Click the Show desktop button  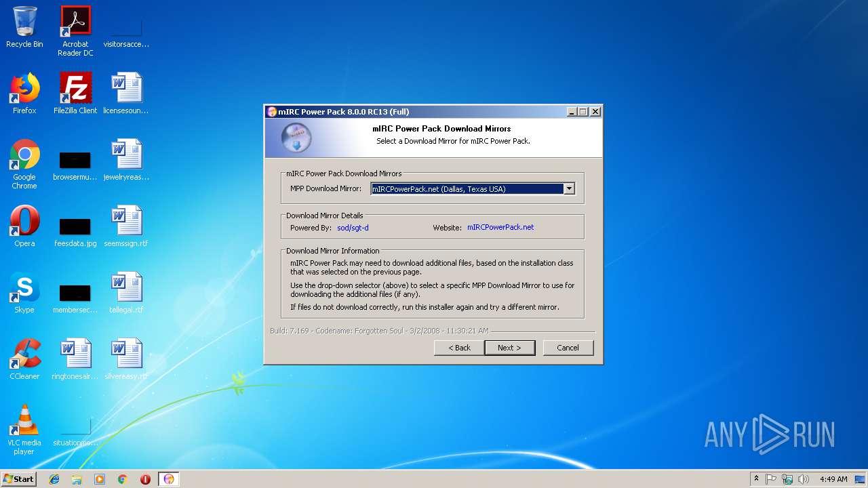click(861, 479)
